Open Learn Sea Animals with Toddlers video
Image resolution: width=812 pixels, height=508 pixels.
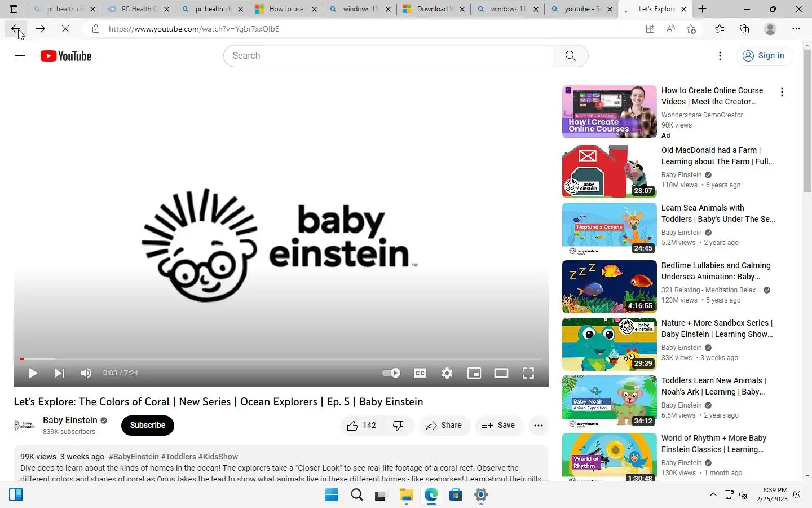point(718,213)
